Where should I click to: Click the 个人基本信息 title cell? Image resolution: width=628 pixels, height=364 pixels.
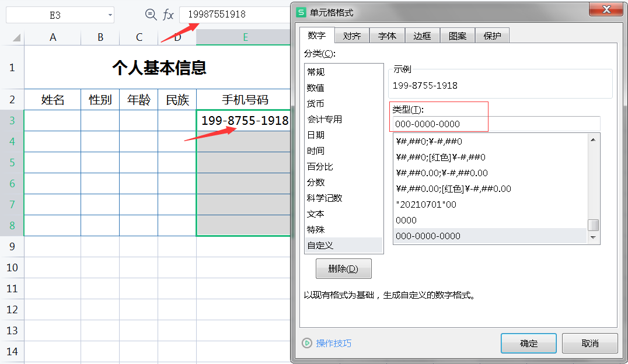(x=158, y=67)
